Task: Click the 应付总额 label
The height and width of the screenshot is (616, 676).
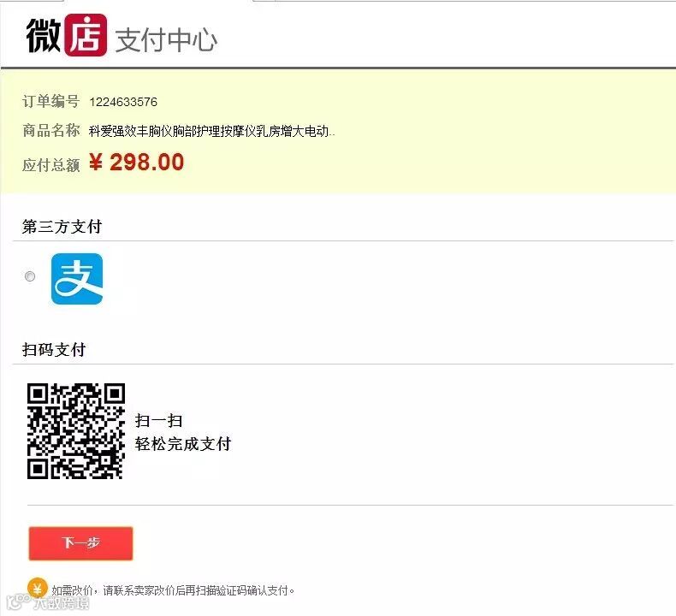Action: [50, 165]
